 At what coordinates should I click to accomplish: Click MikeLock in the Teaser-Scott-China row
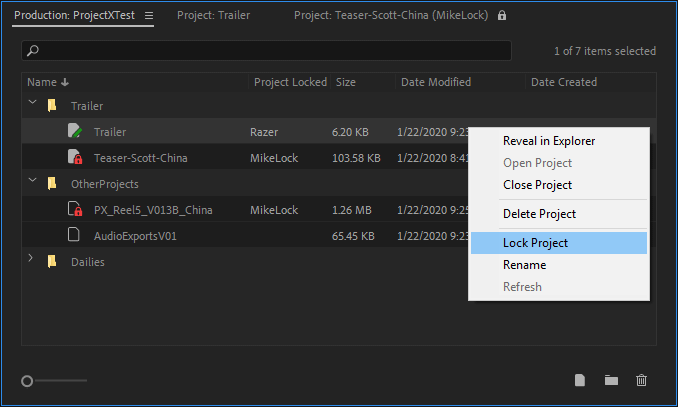[x=274, y=158]
